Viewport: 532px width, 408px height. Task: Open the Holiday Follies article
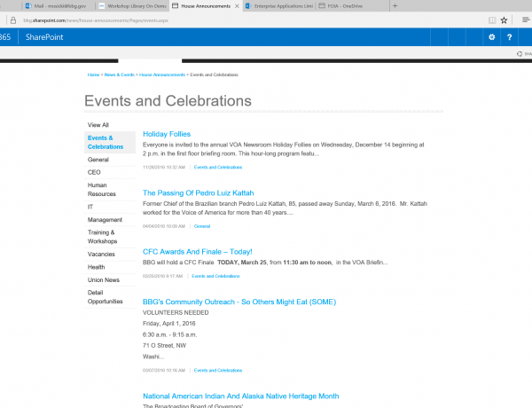[x=167, y=134]
